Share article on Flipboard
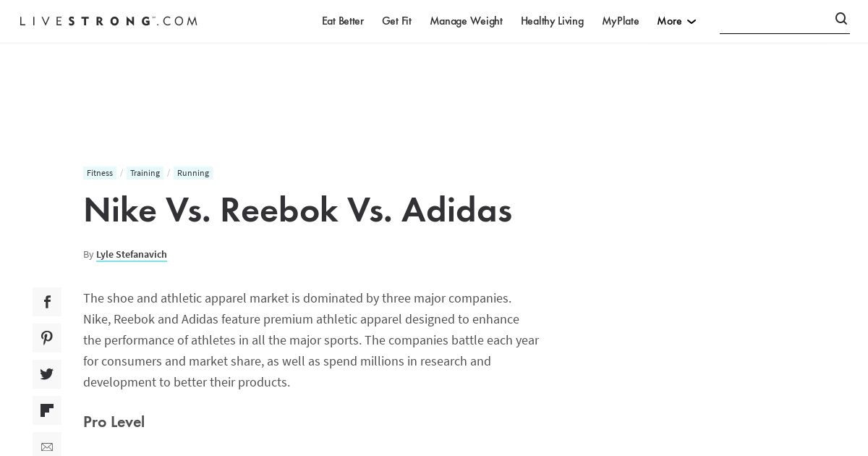The height and width of the screenshot is (456, 868). coord(47,410)
